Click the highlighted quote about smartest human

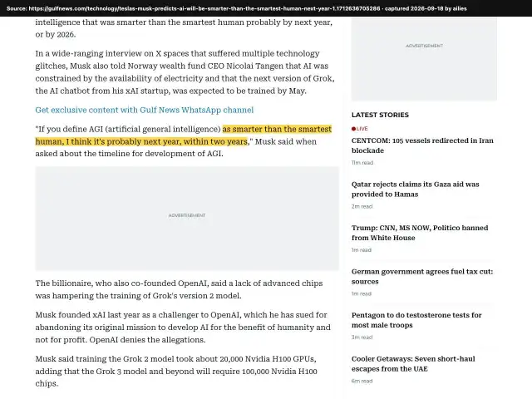pyautogui.click(x=183, y=135)
